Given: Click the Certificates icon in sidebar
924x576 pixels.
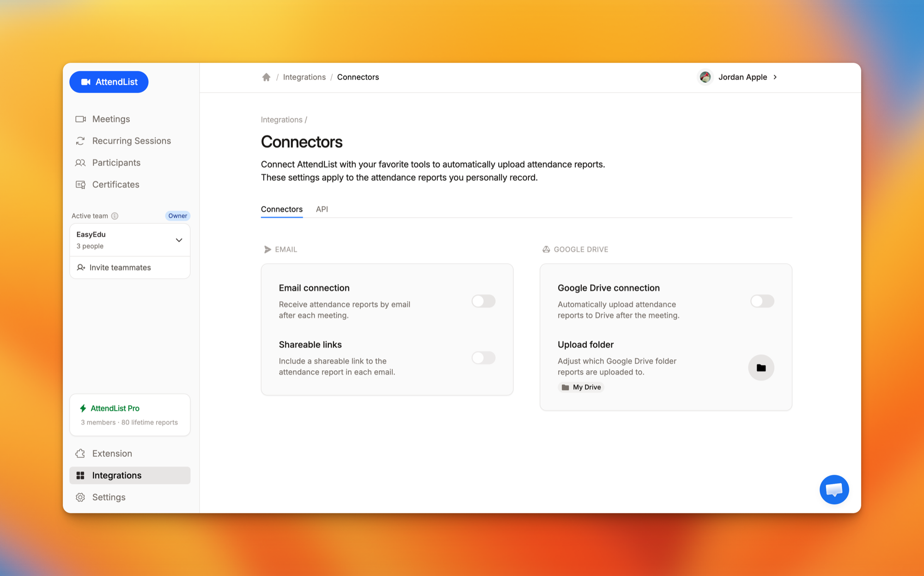Looking at the screenshot, I should 80,184.
